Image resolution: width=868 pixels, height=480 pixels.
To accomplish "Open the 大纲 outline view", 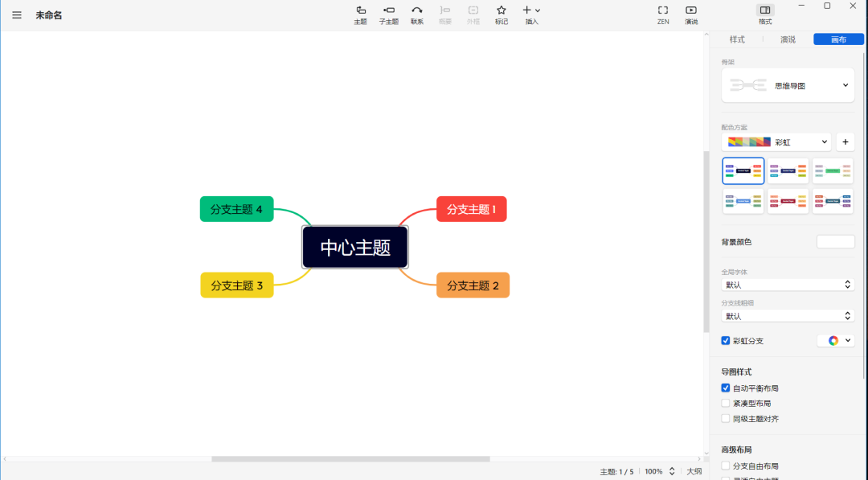I will (694, 470).
